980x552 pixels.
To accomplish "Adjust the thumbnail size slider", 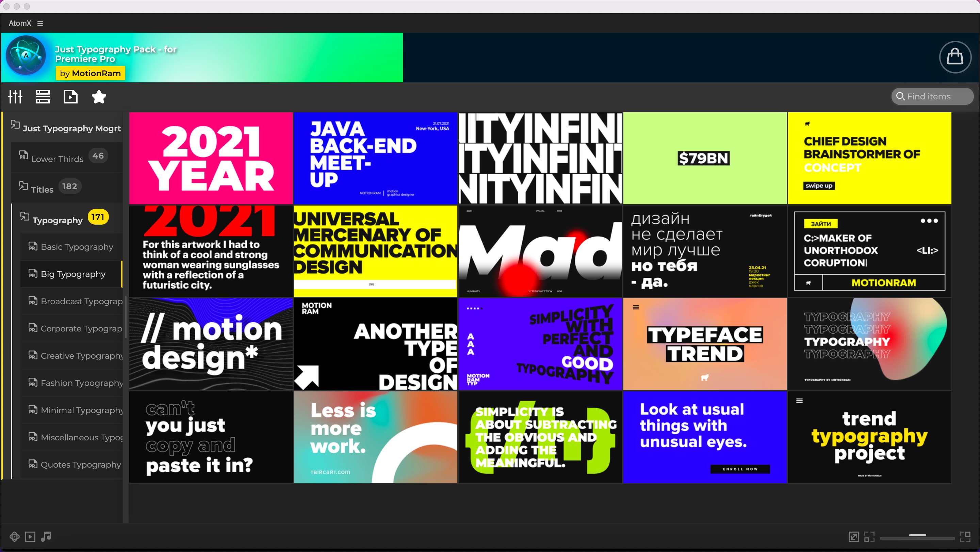I will 917,535.
